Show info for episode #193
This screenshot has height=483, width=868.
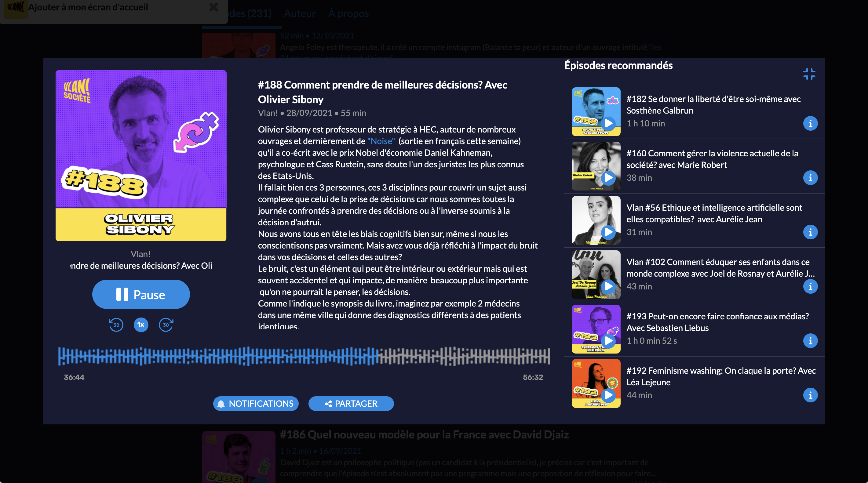[x=810, y=340]
